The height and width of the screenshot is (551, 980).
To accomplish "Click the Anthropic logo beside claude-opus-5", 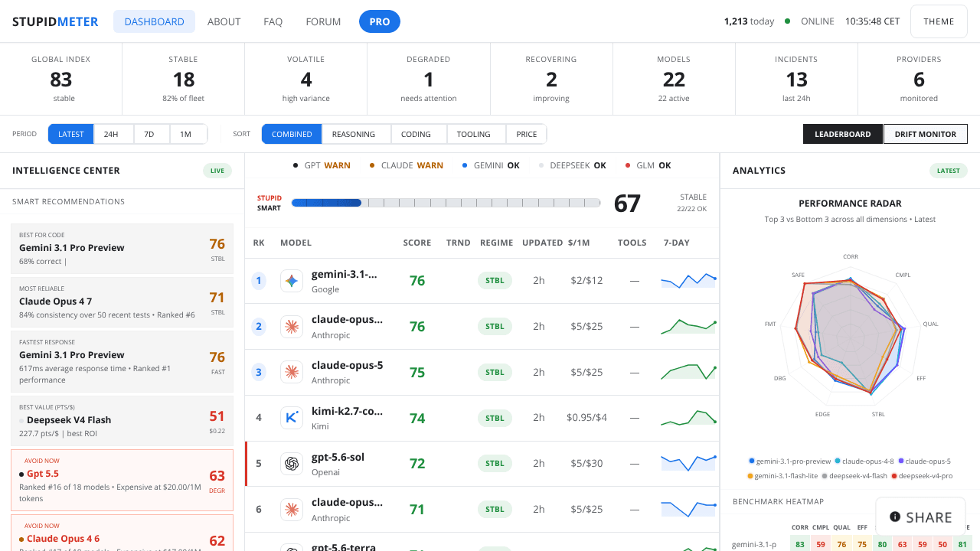I will point(292,373).
